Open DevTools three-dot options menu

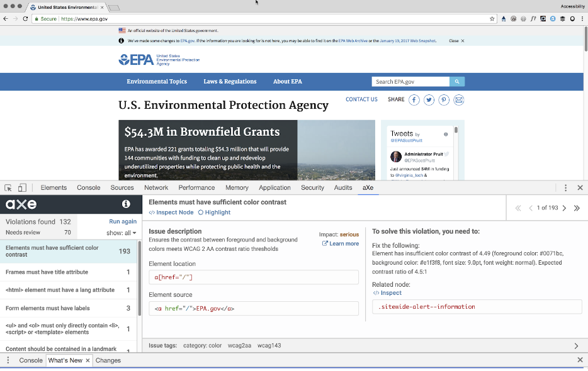pos(565,188)
